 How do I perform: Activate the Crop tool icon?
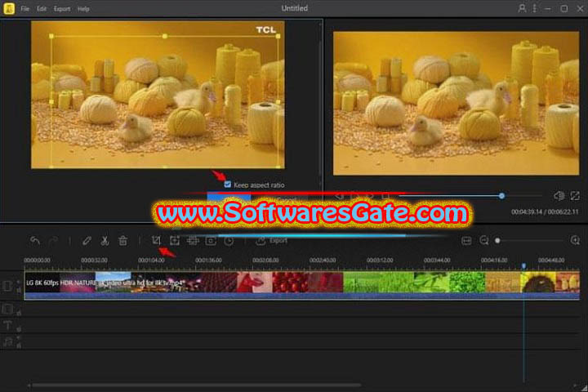156,240
